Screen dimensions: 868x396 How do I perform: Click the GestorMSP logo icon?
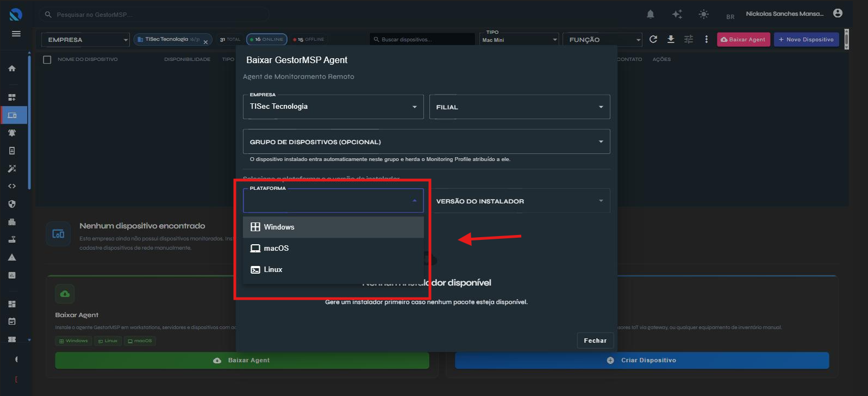16,15
